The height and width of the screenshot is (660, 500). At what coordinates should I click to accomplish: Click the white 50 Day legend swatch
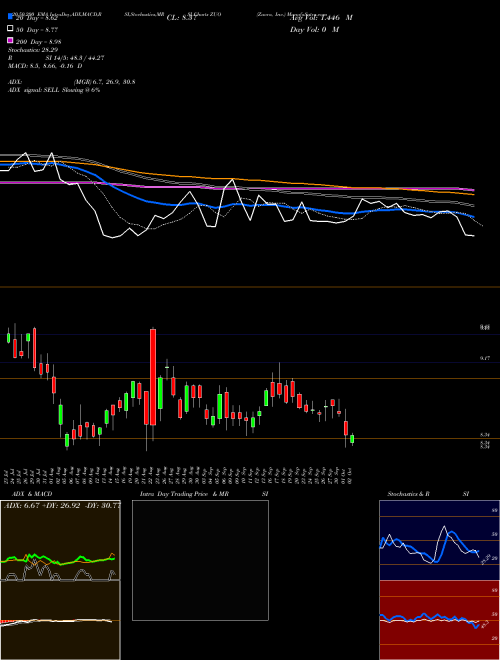coord(11,29)
